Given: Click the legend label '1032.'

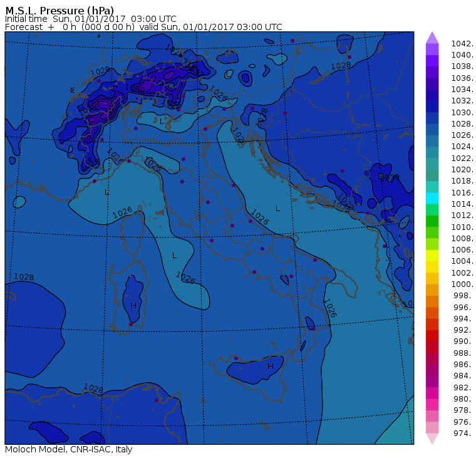Looking at the screenshot, I should coord(462,100).
